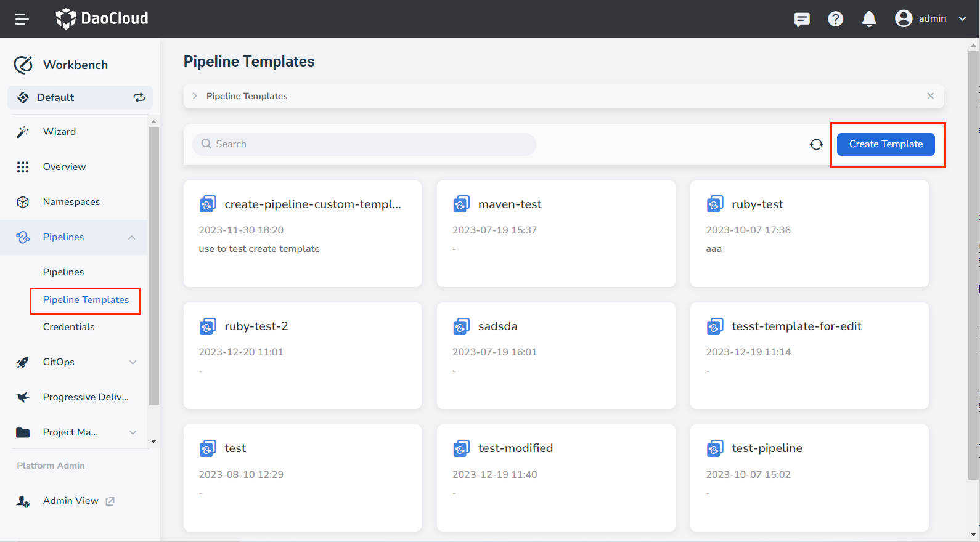The height and width of the screenshot is (542, 980).
Task: Go to Credentials submenu item
Action: coord(68,327)
